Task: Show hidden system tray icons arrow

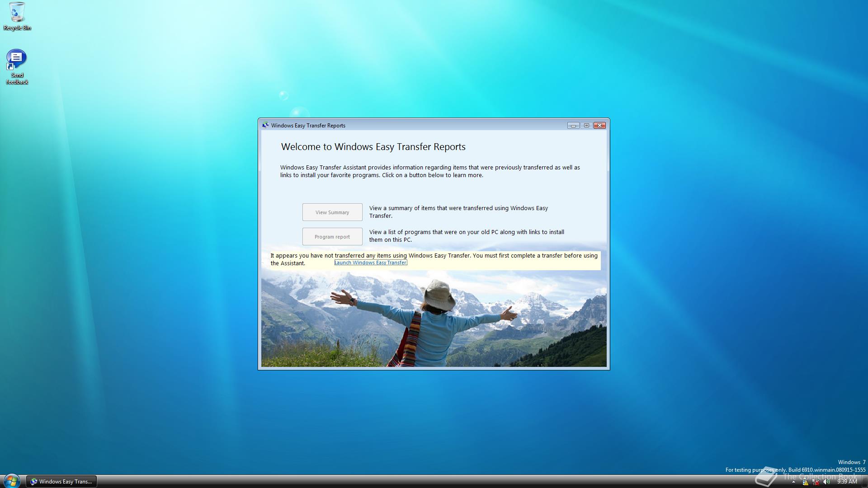Action: 793,482
